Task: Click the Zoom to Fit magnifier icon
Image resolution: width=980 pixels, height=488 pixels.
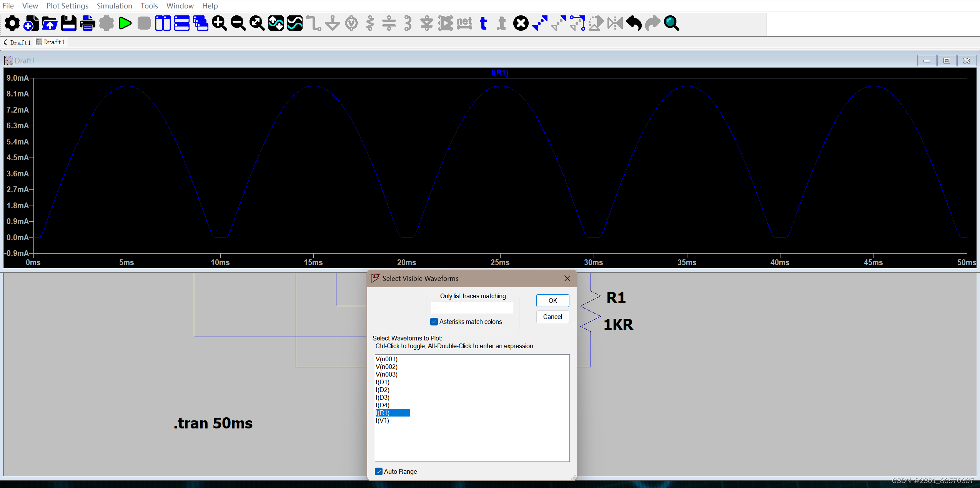Action: (257, 23)
